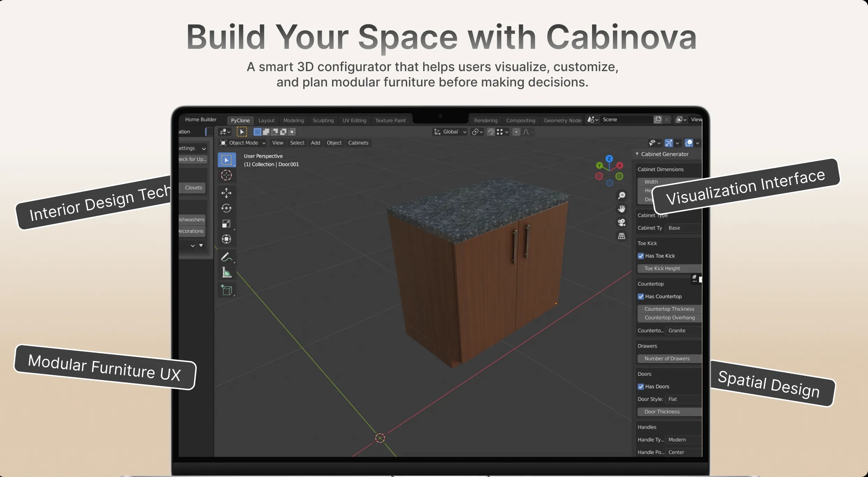Click the zoom magnifier icon in the viewport
The width and height of the screenshot is (868, 477).
point(622,195)
